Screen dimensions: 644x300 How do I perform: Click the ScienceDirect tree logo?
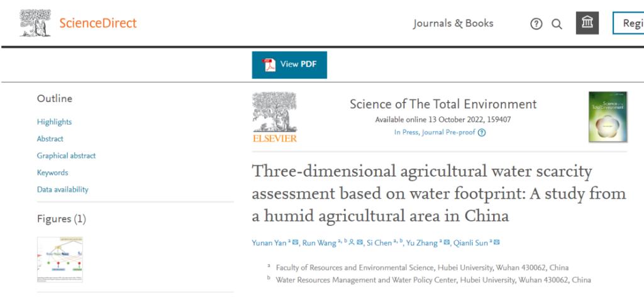(35, 23)
